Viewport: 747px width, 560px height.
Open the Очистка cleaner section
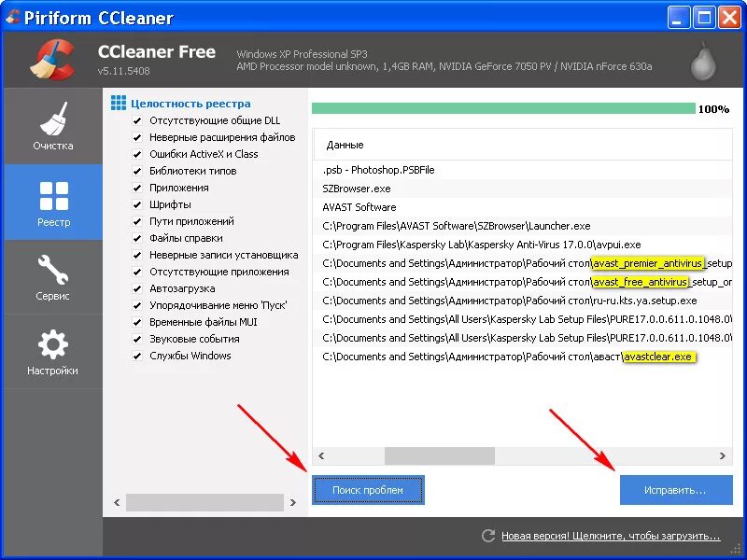pyautogui.click(x=53, y=126)
